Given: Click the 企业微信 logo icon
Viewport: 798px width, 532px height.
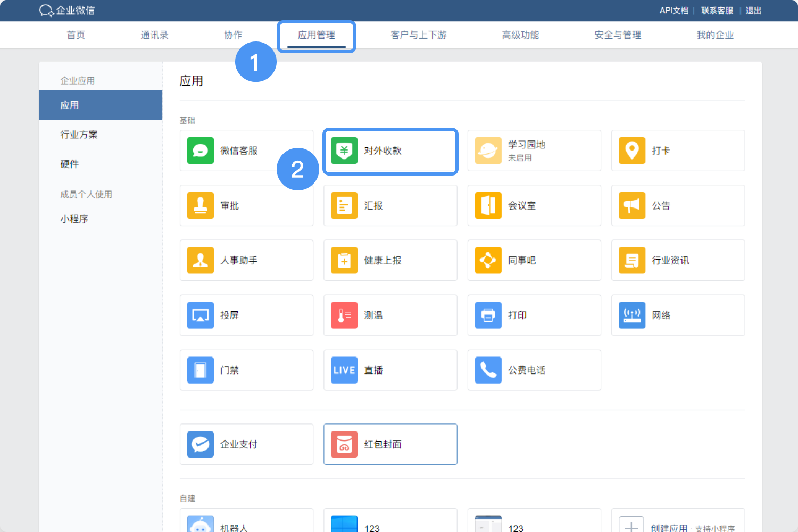Looking at the screenshot, I should tap(46, 11).
